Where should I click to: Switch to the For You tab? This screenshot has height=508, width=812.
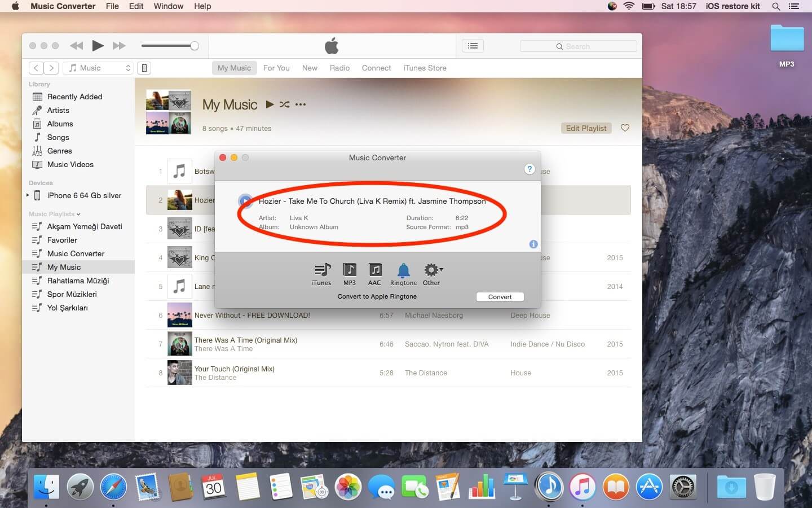tap(276, 68)
